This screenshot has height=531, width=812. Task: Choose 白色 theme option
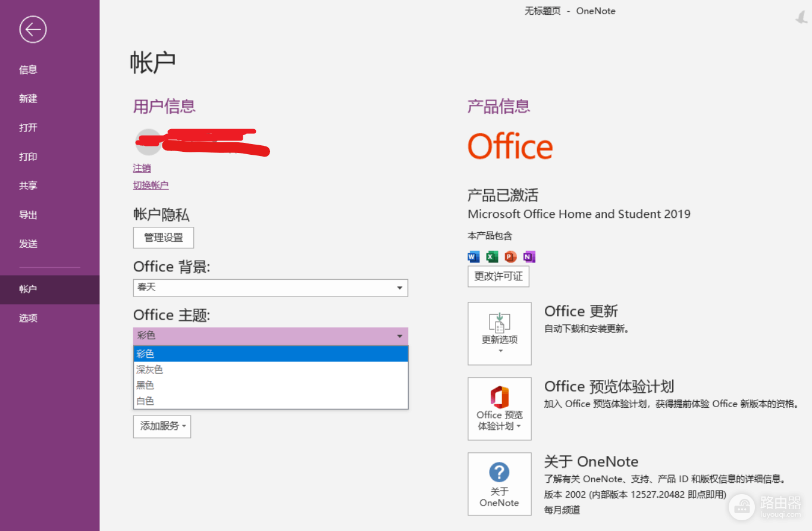click(271, 401)
